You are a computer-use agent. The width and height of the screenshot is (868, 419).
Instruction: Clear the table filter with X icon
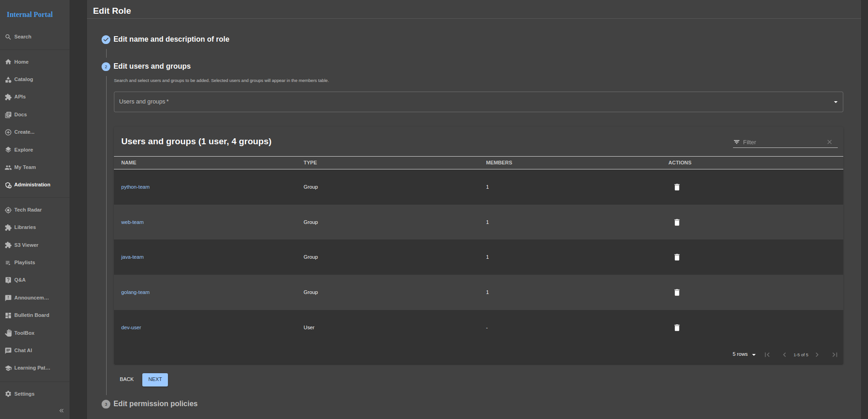pyautogui.click(x=829, y=142)
